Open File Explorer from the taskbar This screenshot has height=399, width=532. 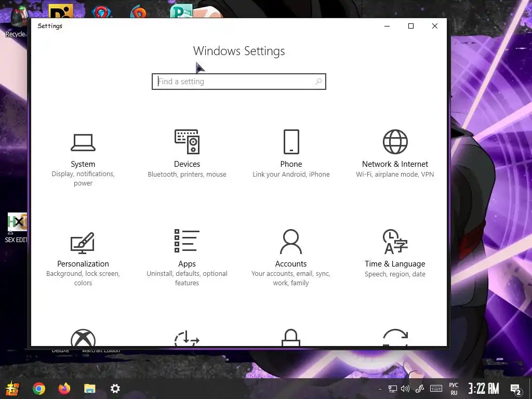(x=89, y=389)
